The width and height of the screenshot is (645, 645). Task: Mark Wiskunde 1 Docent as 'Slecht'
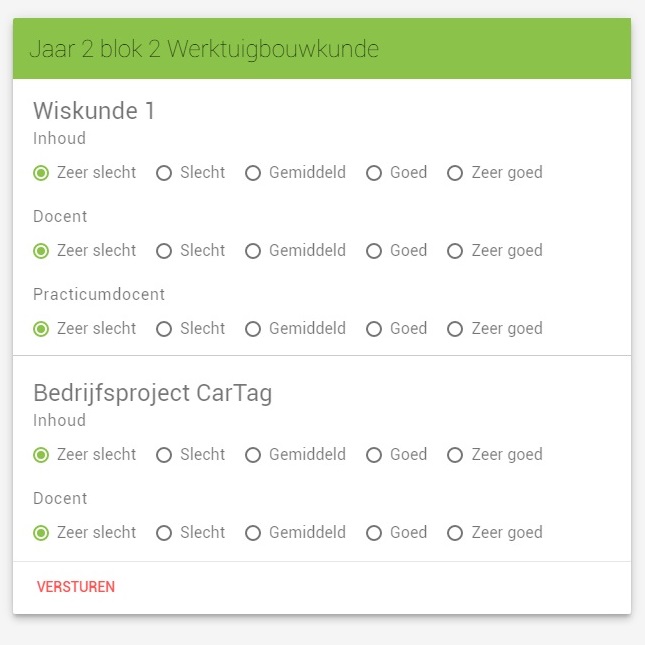coord(164,251)
